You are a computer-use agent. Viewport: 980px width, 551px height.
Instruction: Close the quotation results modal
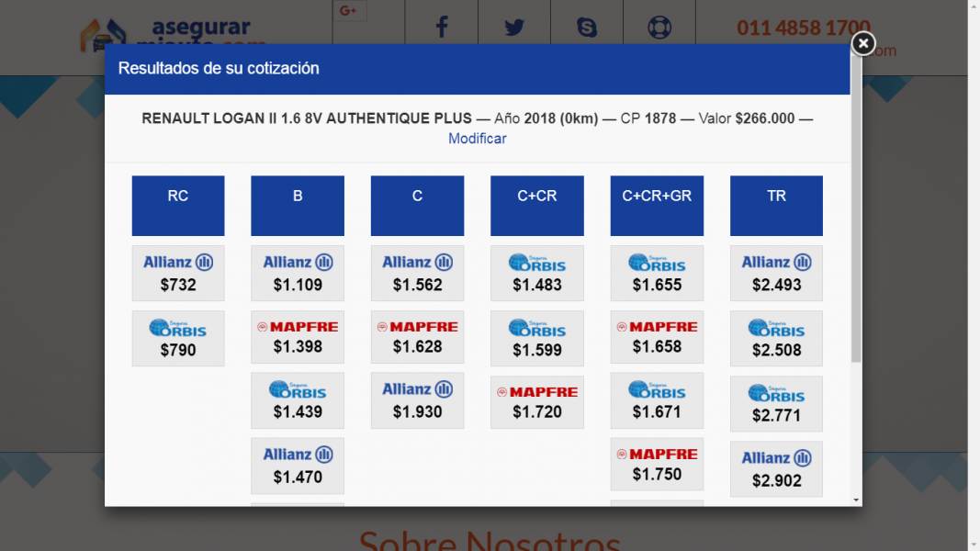click(x=862, y=43)
